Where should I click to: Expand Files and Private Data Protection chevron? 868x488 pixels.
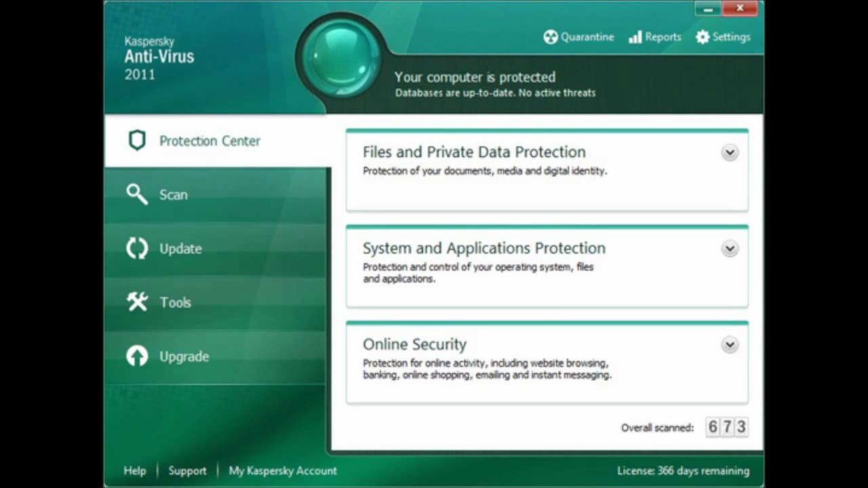(730, 152)
